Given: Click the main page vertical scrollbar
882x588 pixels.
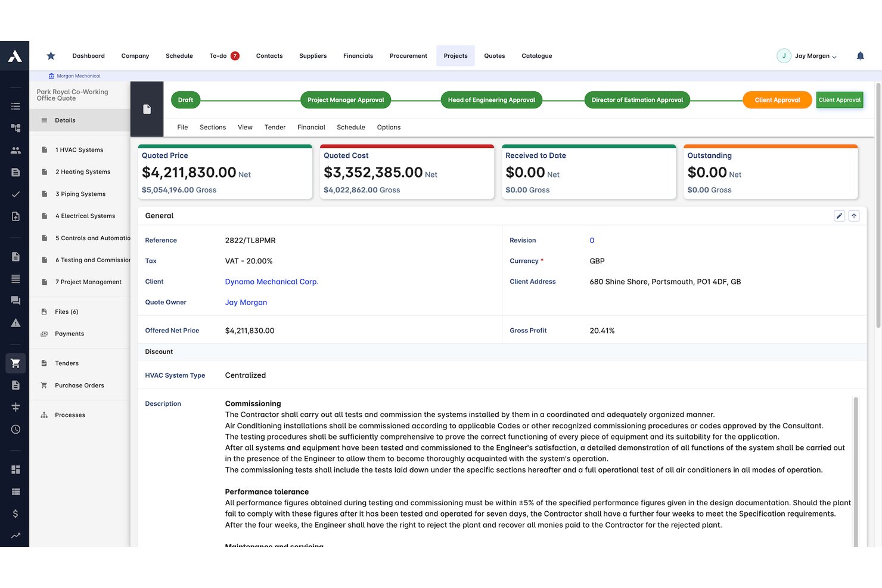Looking at the screenshot, I should pos(878,206).
